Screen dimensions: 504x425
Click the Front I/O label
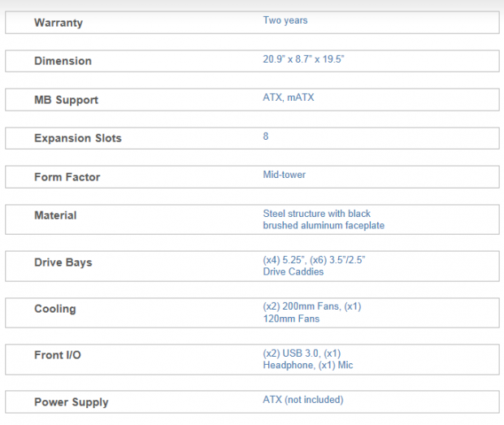[57, 355]
